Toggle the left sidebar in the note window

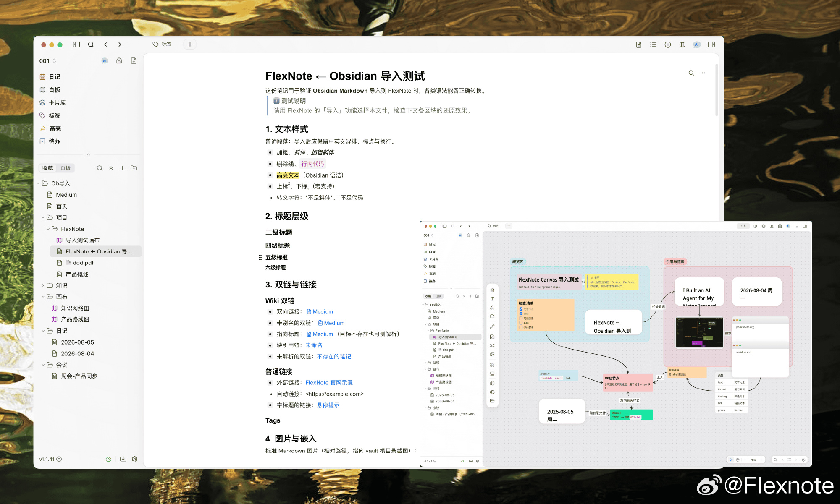click(x=76, y=44)
